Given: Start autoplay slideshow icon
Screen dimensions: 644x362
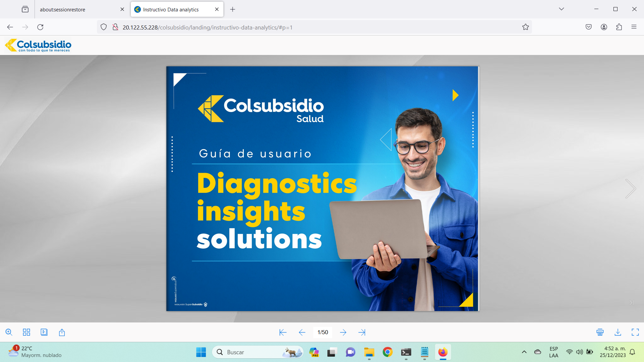Looking at the screenshot, I should 44,332.
